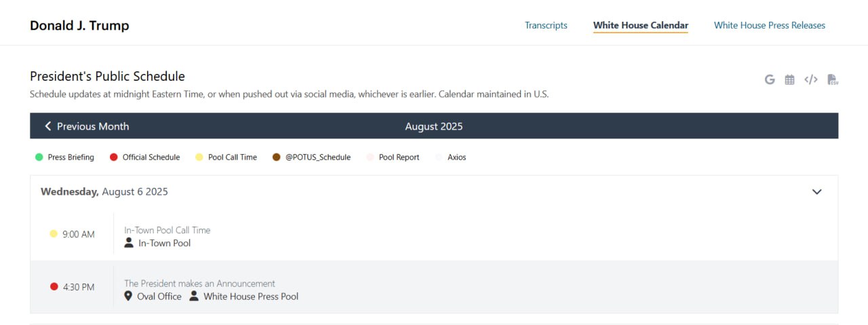Download the schedule as CSV file
Viewport: 868px width, 325px height.
[833, 79]
